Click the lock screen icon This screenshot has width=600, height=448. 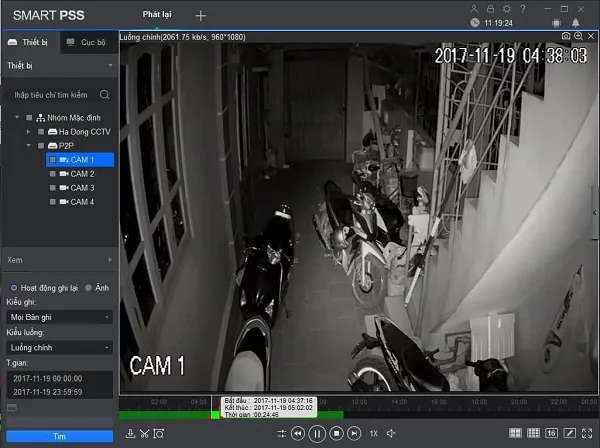click(490, 9)
